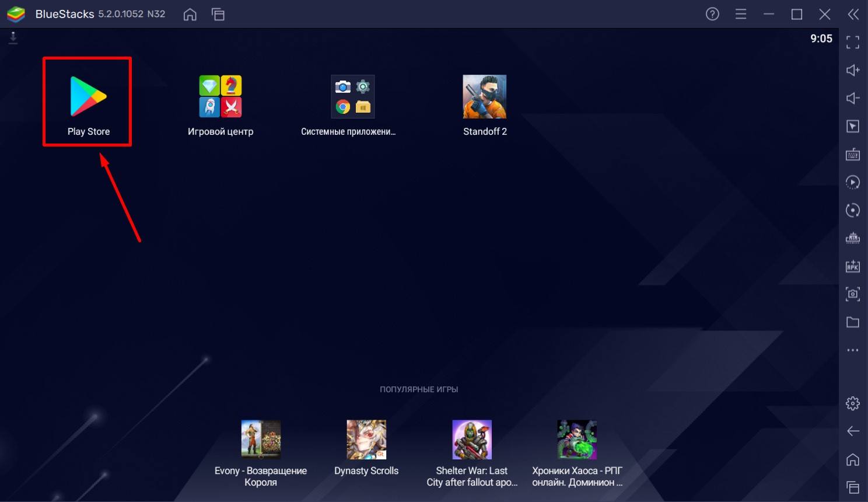Decrease volume in sidebar
The width and height of the screenshot is (868, 502).
(853, 98)
